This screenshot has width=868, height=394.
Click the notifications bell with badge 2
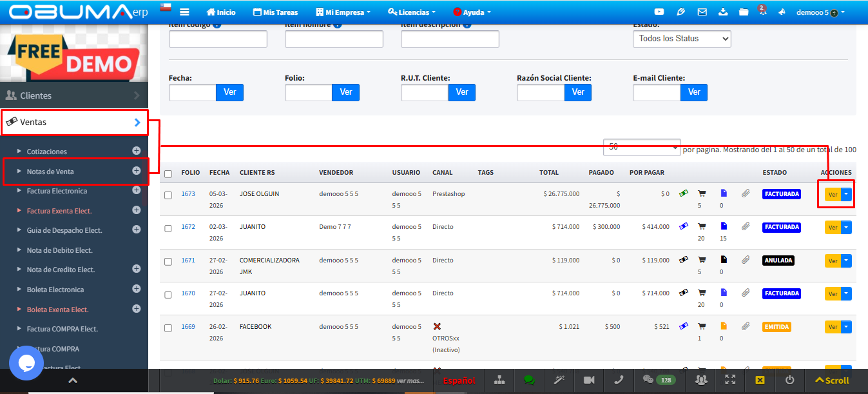[x=762, y=12]
